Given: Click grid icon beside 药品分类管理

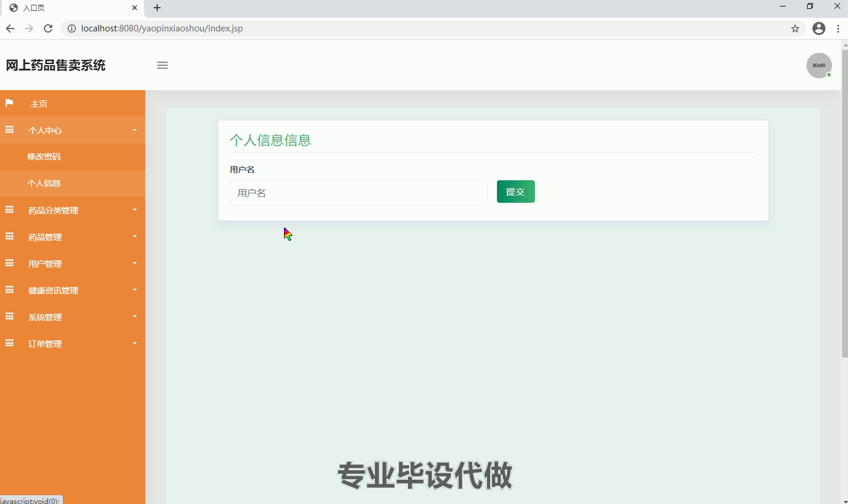Looking at the screenshot, I should [9, 209].
